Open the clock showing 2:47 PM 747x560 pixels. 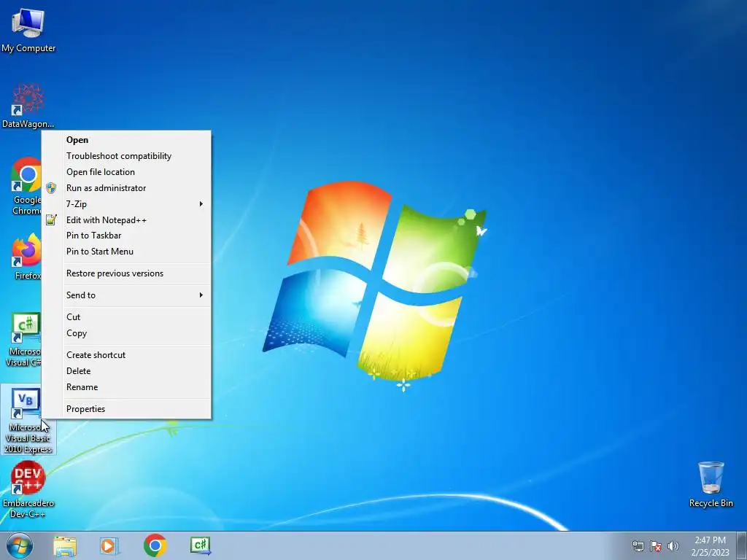point(710,546)
